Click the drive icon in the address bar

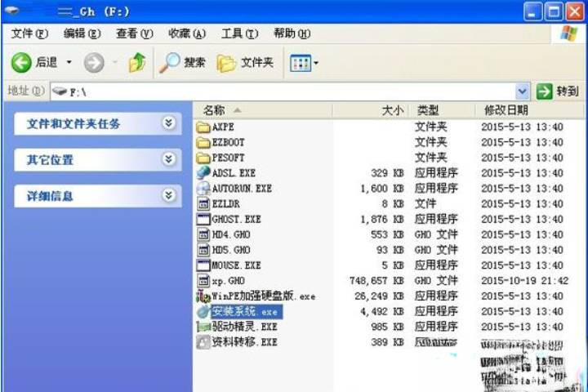pos(60,91)
